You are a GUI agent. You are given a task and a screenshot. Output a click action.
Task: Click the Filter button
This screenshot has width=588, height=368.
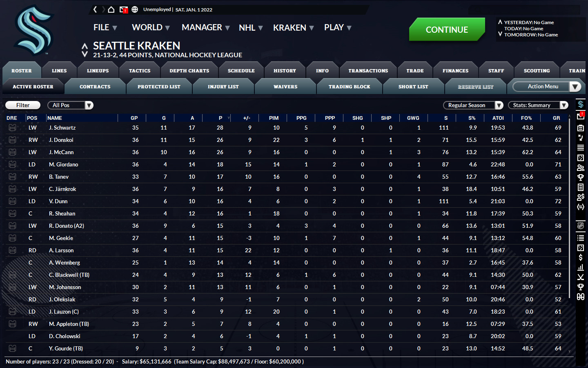tap(23, 105)
